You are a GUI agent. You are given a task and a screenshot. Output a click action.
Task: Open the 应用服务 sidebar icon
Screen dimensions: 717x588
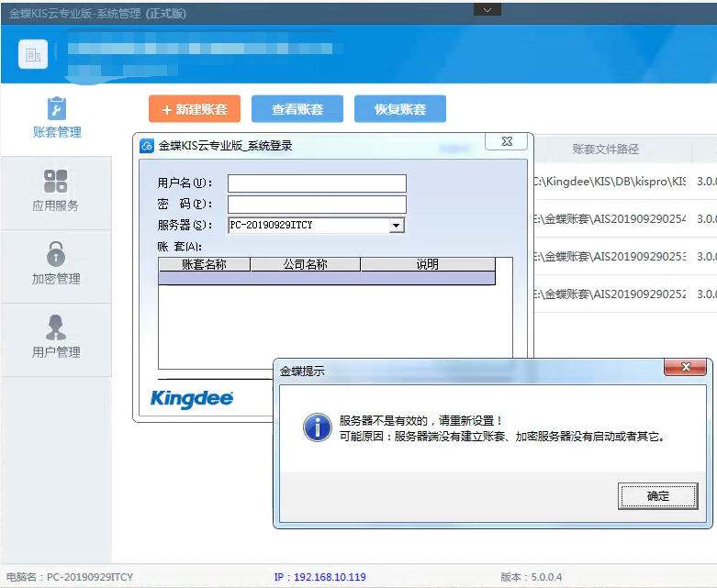[x=56, y=181]
